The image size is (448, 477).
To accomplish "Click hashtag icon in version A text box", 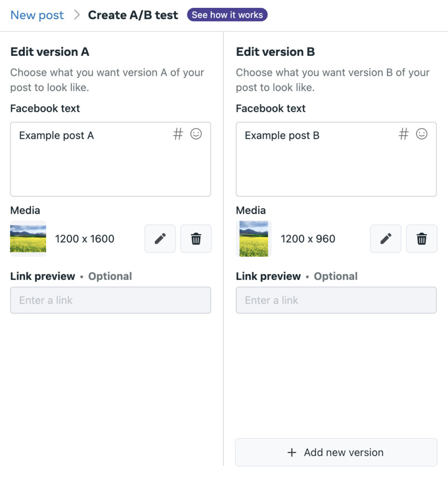I will 178,135.
